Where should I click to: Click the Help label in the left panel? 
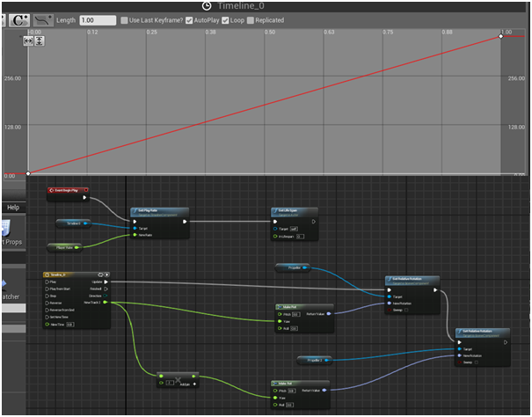pyautogui.click(x=13, y=208)
